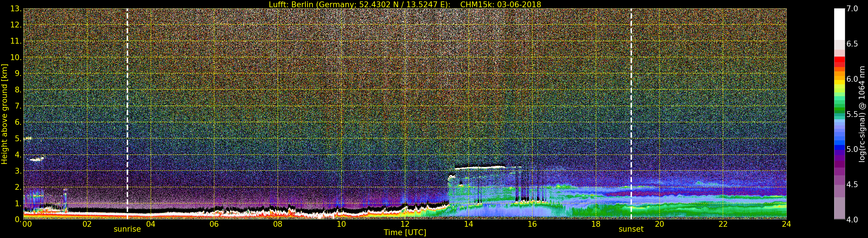The height and width of the screenshot is (238, 868).
Task: Select the 'sunrise' label below the axis
Action: pyautogui.click(x=127, y=229)
